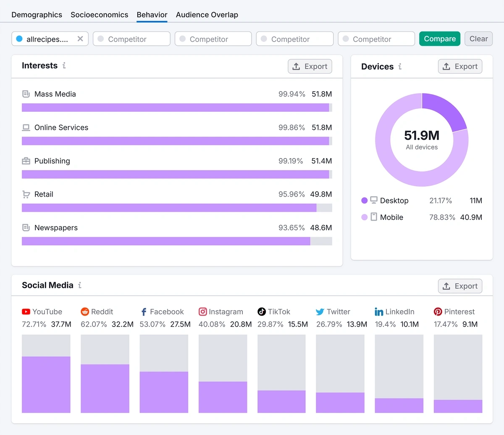
Task: Click the blue allrecipes color dot
Action: (x=19, y=39)
